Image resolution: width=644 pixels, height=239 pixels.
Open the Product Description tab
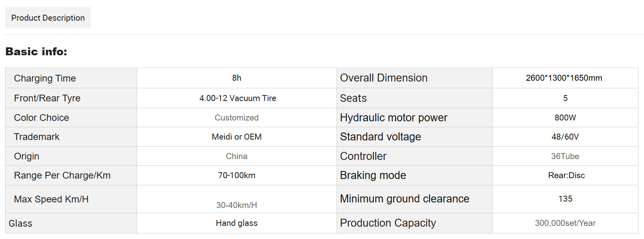(x=48, y=18)
